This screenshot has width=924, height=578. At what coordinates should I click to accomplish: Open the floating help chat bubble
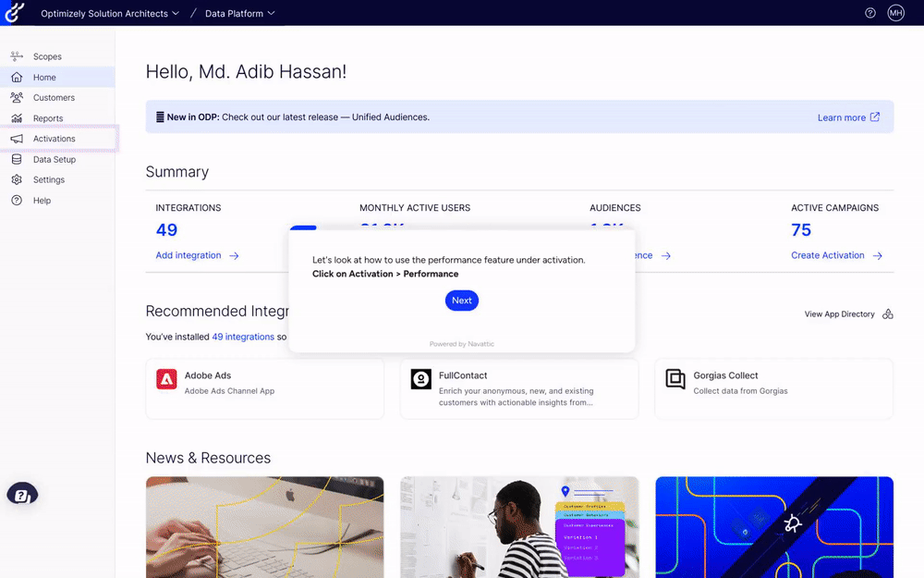tap(22, 494)
